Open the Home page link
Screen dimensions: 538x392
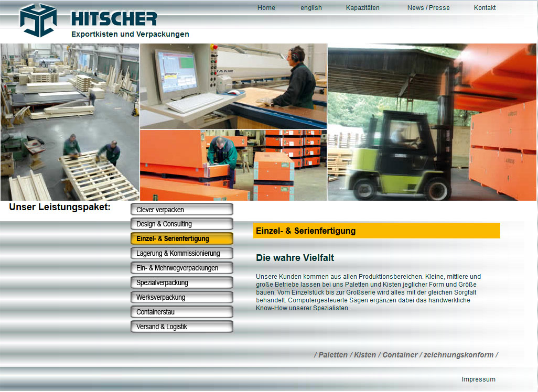click(x=266, y=7)
